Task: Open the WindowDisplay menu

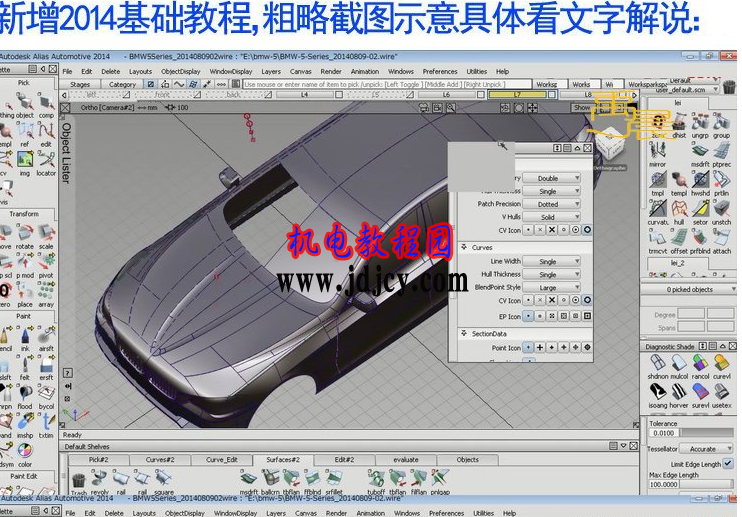Action: [231, 71]
